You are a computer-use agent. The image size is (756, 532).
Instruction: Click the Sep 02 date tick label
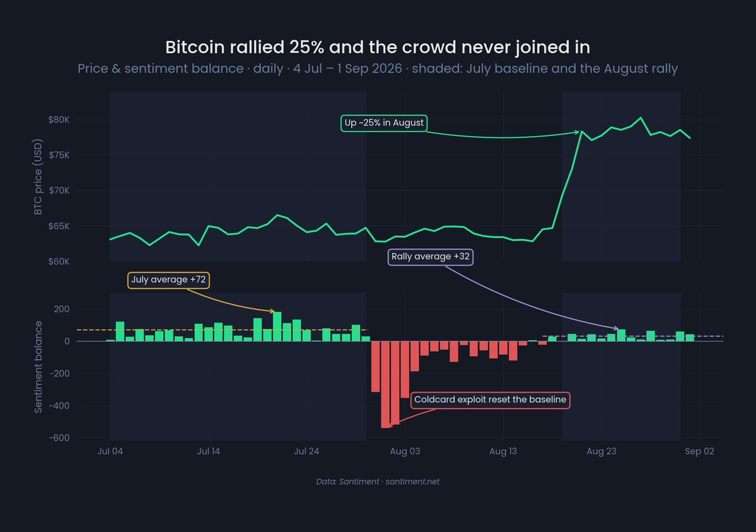click(700, 451)
